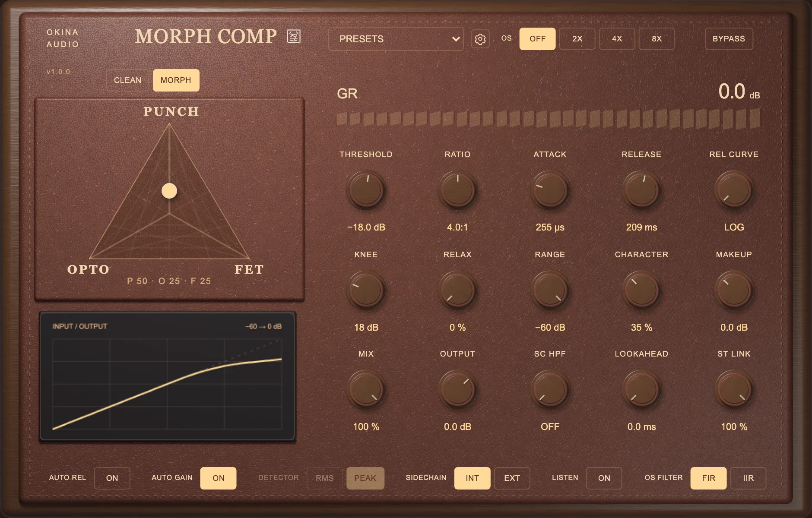This screenshot has width=812, height=518.
Task: Click the ST Link knob
Action: click(734, 389)
